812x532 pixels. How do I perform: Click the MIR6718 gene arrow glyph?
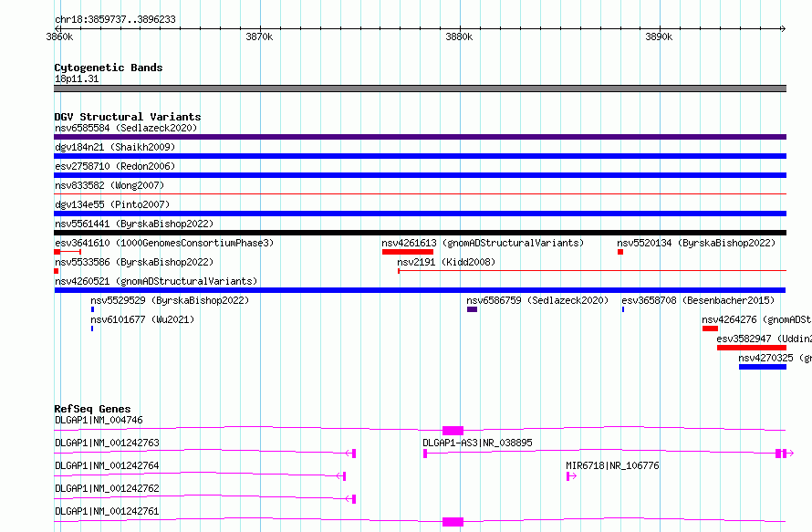[572, 476]
